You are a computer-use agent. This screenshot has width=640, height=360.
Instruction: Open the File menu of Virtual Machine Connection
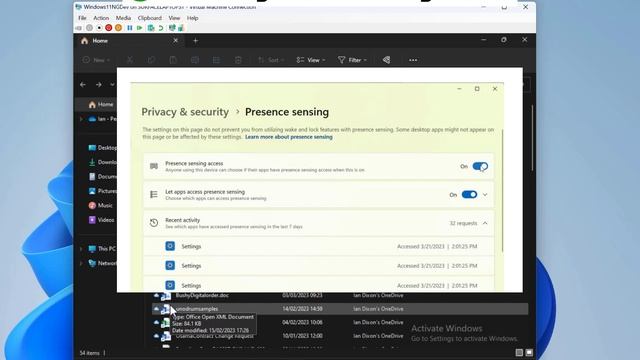[x=82, y=18]
